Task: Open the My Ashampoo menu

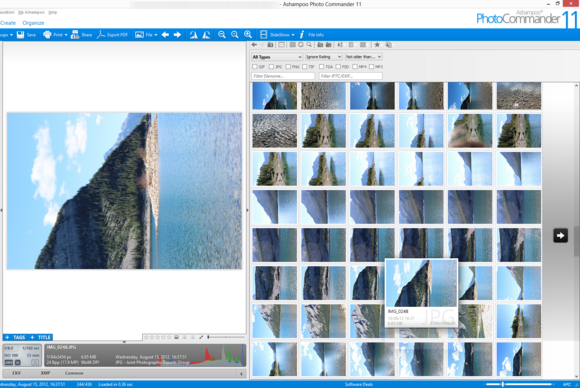Action: click(31, 12)
